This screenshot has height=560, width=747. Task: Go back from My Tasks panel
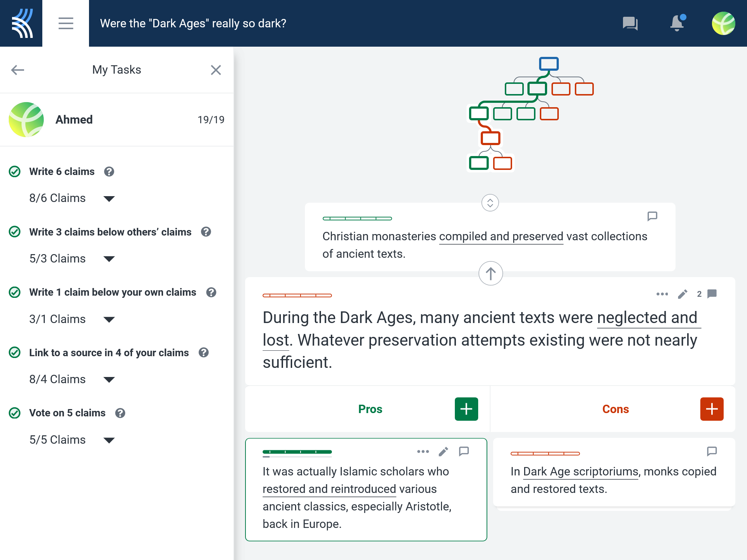(x=18, y=70)
